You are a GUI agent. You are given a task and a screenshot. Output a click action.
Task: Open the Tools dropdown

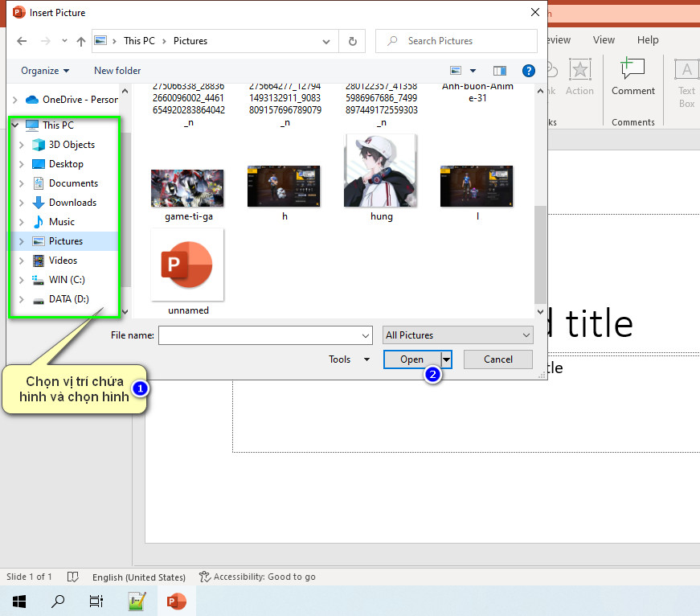tap(349, 359)
